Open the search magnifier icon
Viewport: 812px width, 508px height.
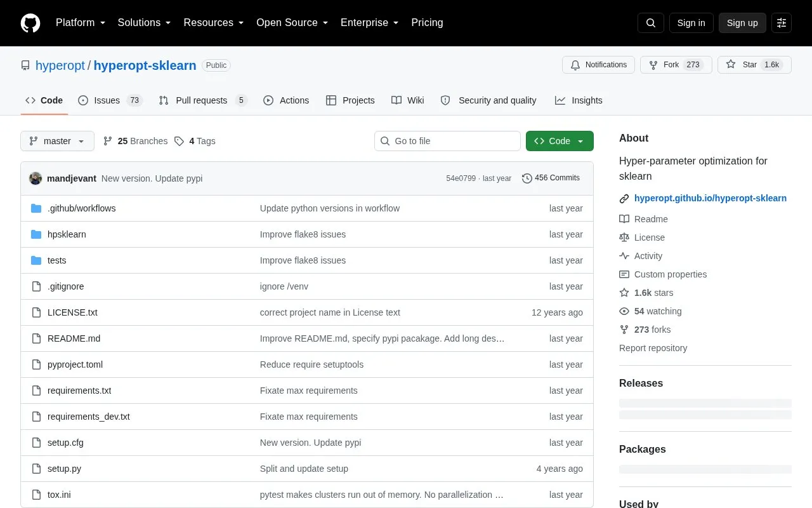[651, 23]
